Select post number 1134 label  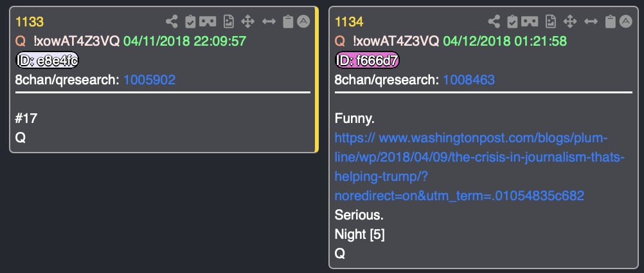[349, 22]
